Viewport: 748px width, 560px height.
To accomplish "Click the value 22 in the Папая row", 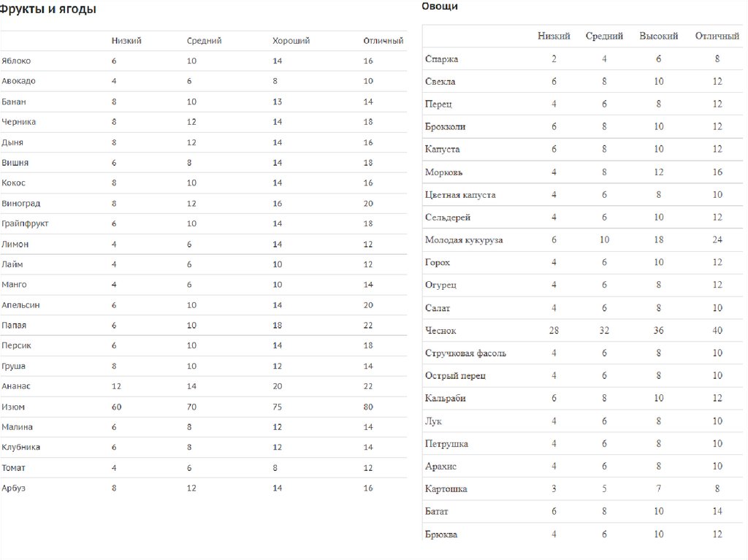I will [x=368, y=325].
